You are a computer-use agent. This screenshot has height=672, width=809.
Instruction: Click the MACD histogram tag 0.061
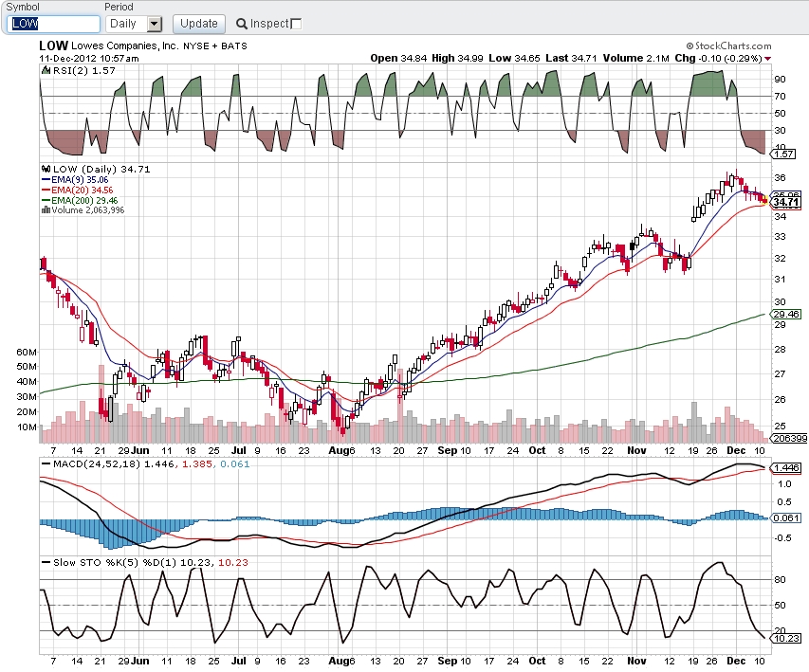(x=785, y=518)
